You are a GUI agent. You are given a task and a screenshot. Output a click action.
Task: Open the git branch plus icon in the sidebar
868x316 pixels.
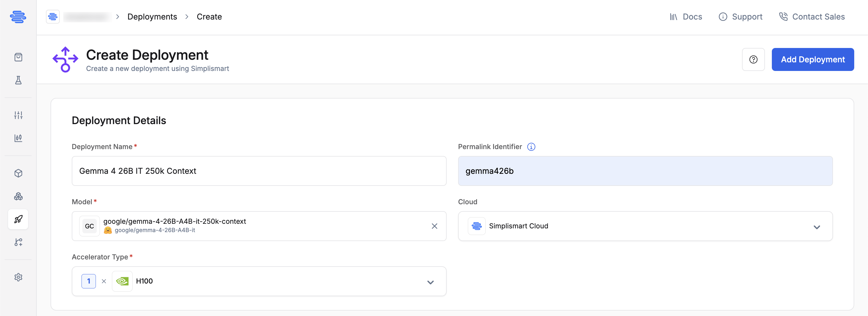pos(18,242)
